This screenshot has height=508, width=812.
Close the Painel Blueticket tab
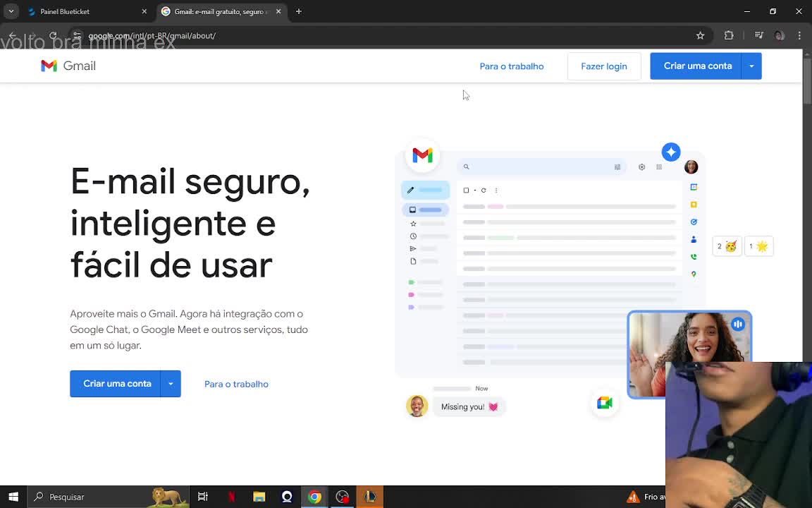click(144, 11)
